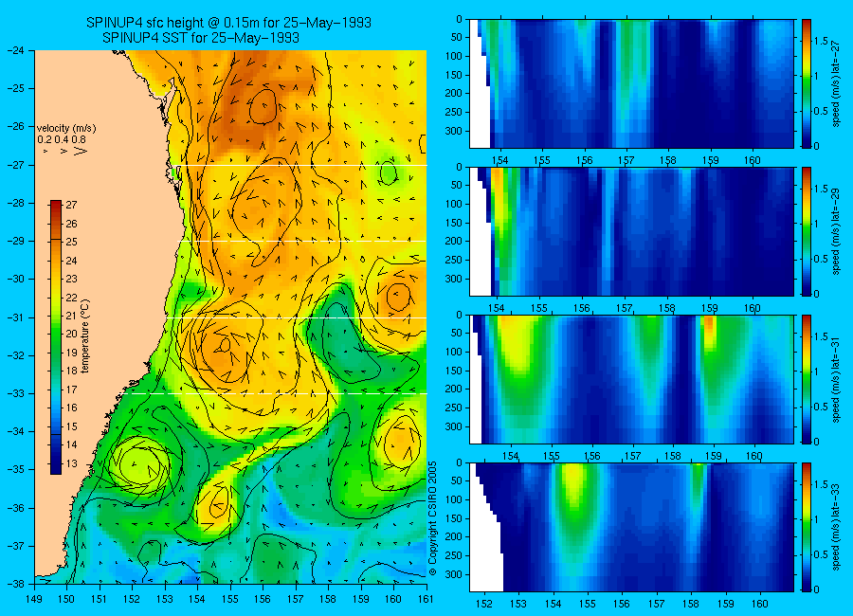Image resolution: width=853 pixels, height=616 pixels.
Task: Click the speed color bar beside the lat=-33 panel
Action: 806,527
